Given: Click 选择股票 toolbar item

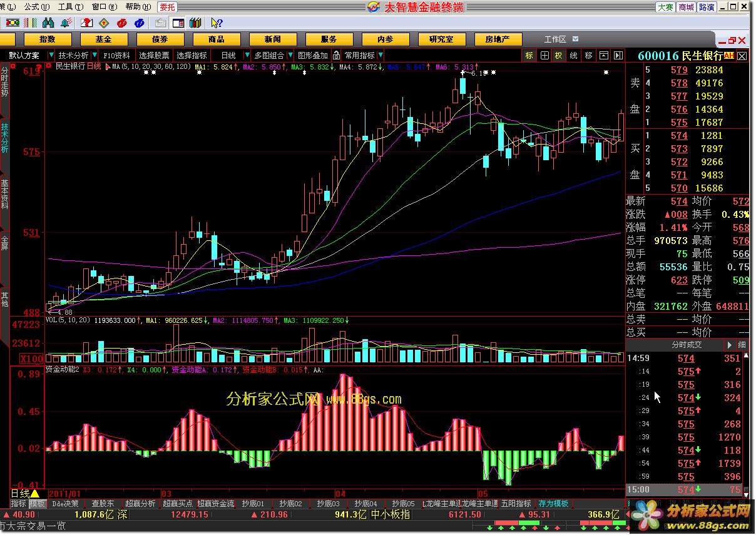Looking at the screenshot, I should (154, 56).
